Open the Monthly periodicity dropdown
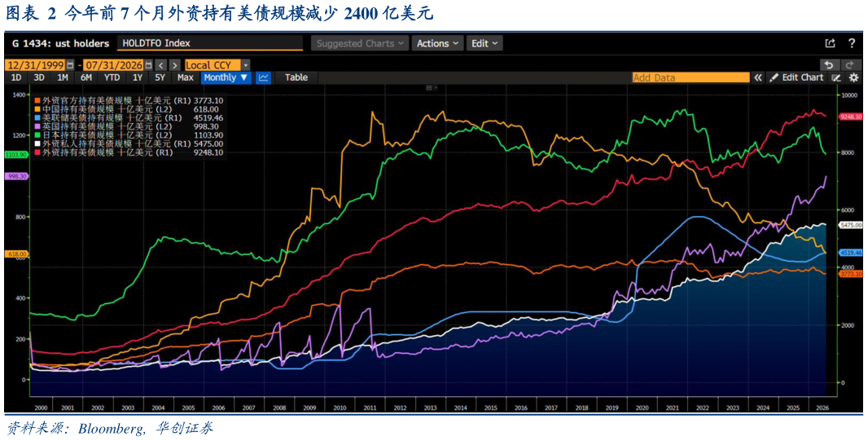Image resolution: width=868 pixels, height=441 pixels. (226, 77)
